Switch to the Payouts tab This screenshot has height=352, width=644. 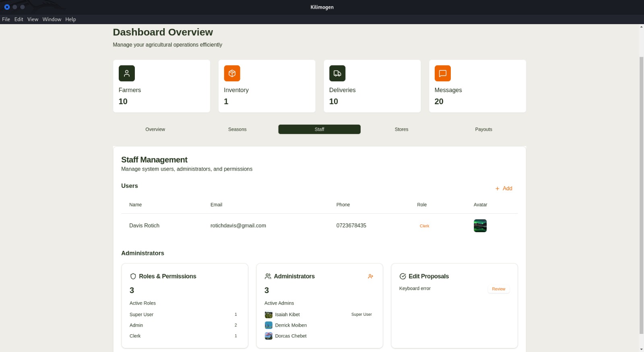tap(483, 130)
